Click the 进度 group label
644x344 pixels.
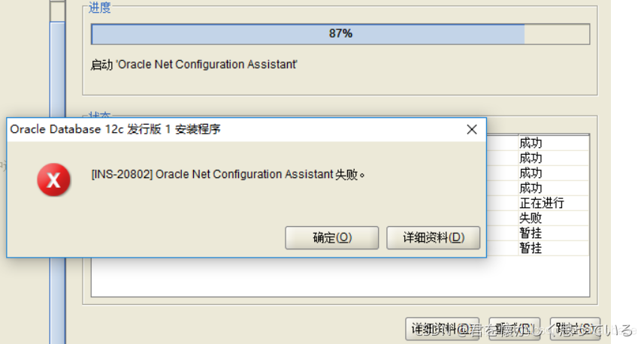99,8
